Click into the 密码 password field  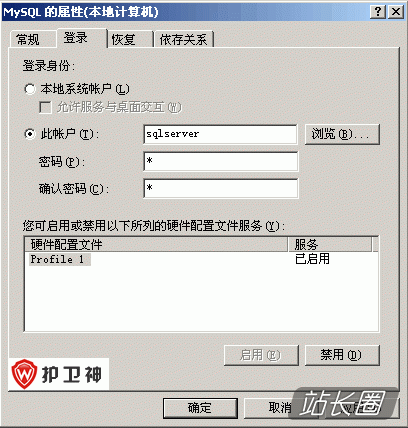tap(221, 161)
